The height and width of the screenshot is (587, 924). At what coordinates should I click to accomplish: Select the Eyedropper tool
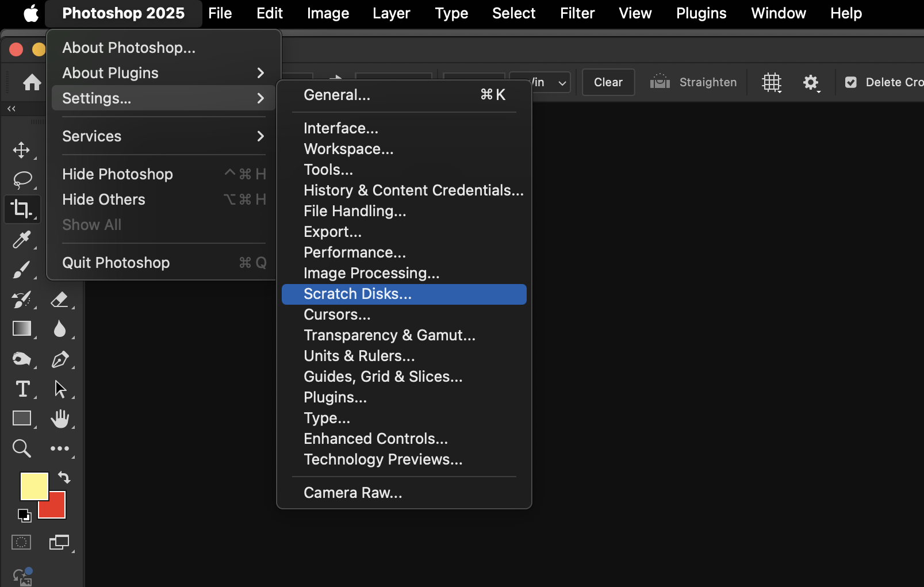pos(21,240)
